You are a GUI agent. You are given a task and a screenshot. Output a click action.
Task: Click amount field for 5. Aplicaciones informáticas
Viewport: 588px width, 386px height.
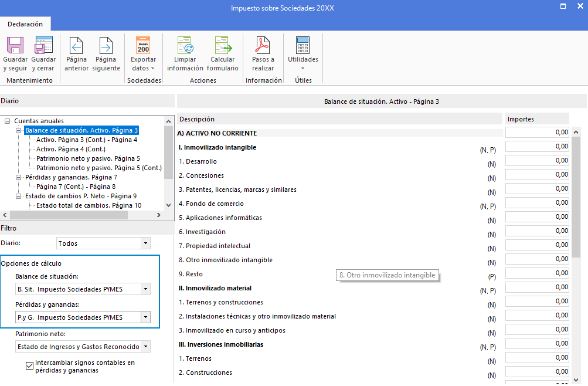click(537, 217)
